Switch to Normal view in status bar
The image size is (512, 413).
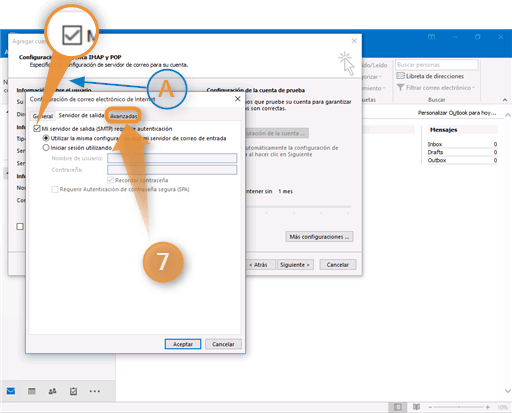point(398,407)
